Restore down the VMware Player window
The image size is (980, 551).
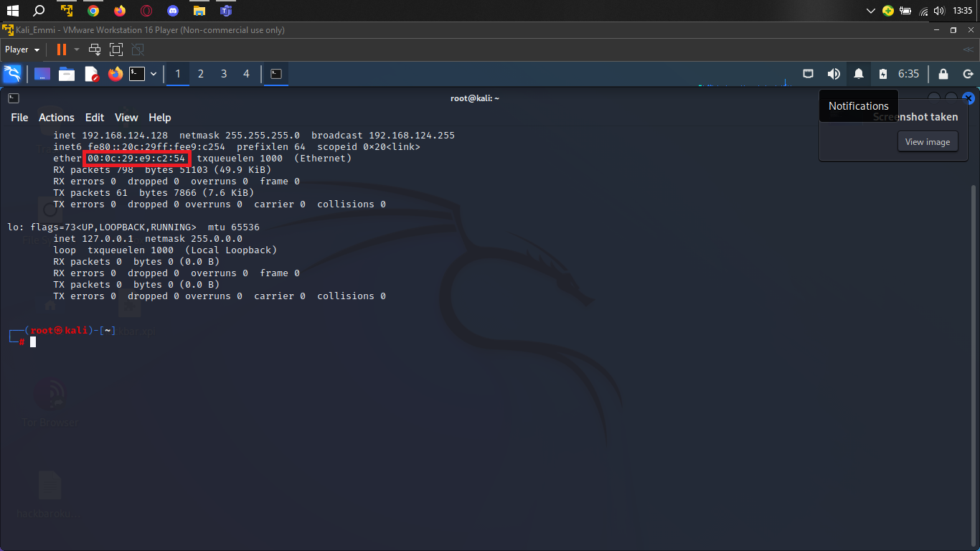tap(953, 30)
